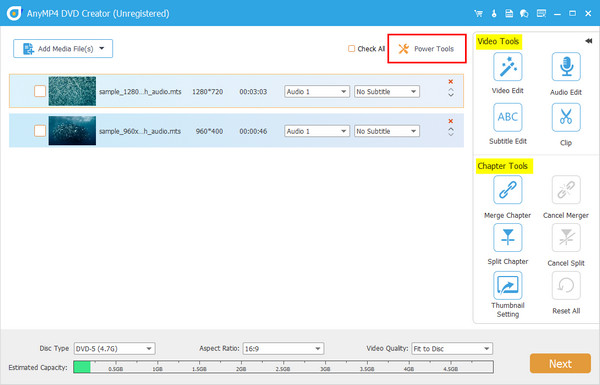Open the Video Quality Fit to Disc dropdown
The height and width of the screenshot is (385, 600).
click(452, 349)
